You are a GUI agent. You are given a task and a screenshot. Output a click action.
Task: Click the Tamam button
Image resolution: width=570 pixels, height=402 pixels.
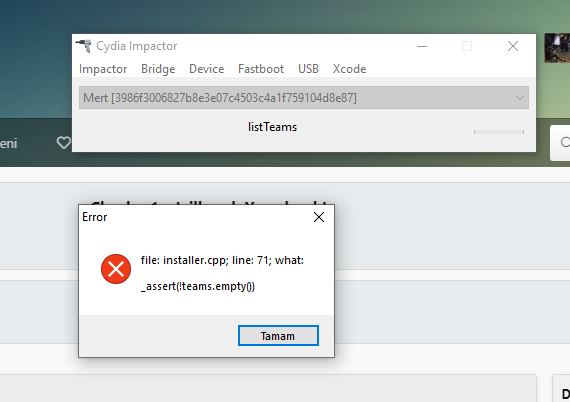click(278, 335)
